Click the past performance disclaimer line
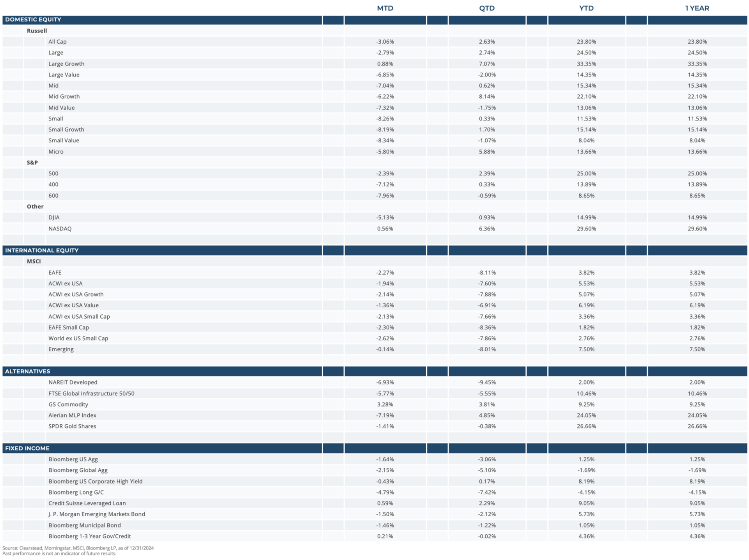Screen dimensions: 749x560 click(59, 554)
